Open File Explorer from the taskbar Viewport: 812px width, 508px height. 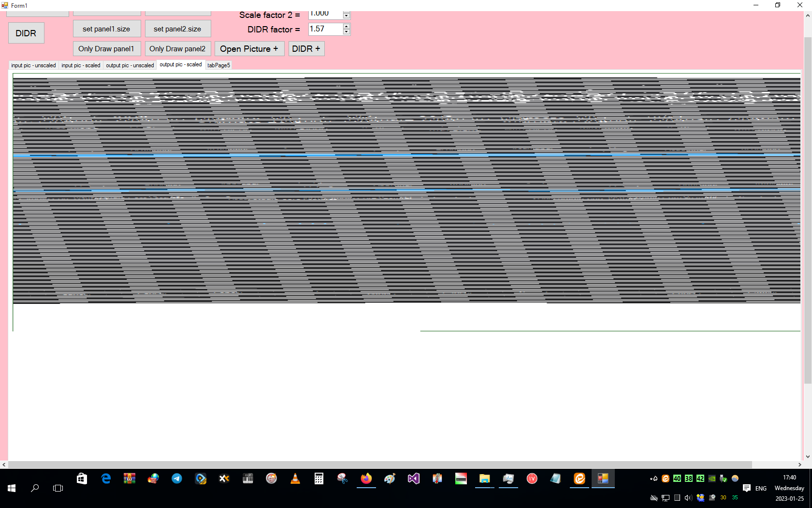pos(485,478)
